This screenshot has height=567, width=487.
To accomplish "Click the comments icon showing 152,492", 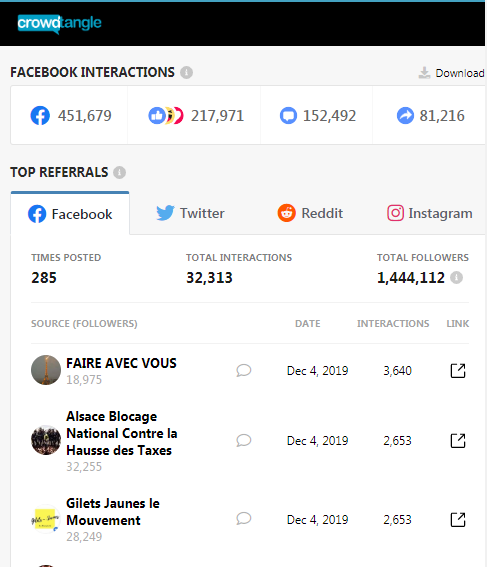I will click(x=288, y=116).
